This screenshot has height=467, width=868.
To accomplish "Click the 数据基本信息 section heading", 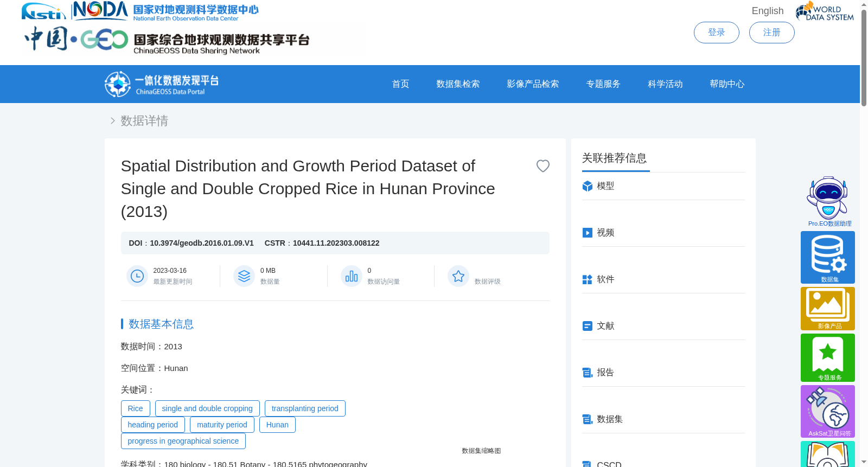I will pos(161,324).
